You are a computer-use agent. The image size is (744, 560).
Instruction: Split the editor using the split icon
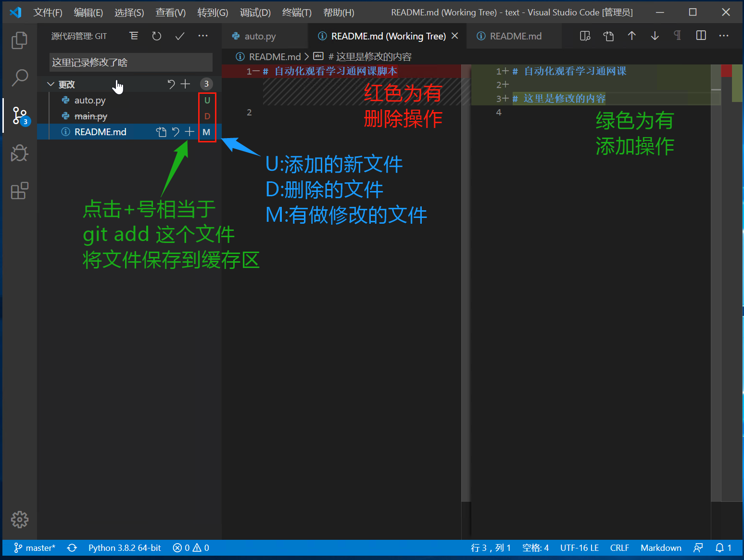point(701,36)
